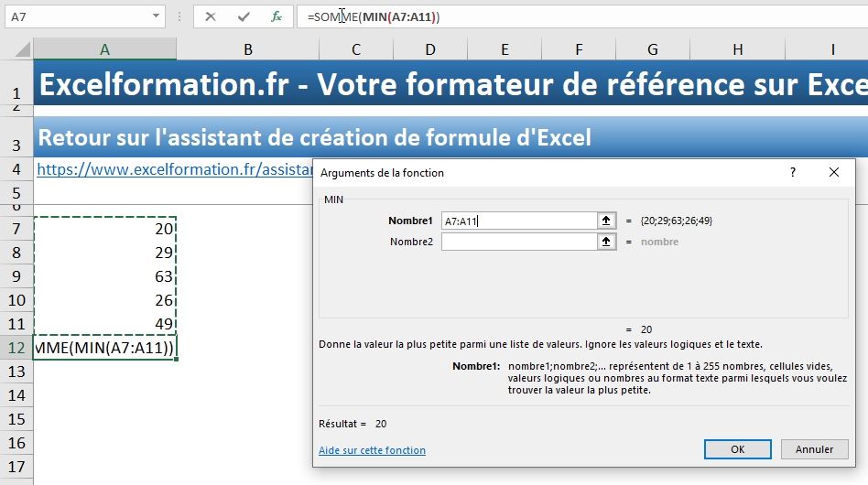The width and height of the screenshot is (868, 485).
Task: Expand the Name Box dropdown arrow
Action: (x=156, y=16)
